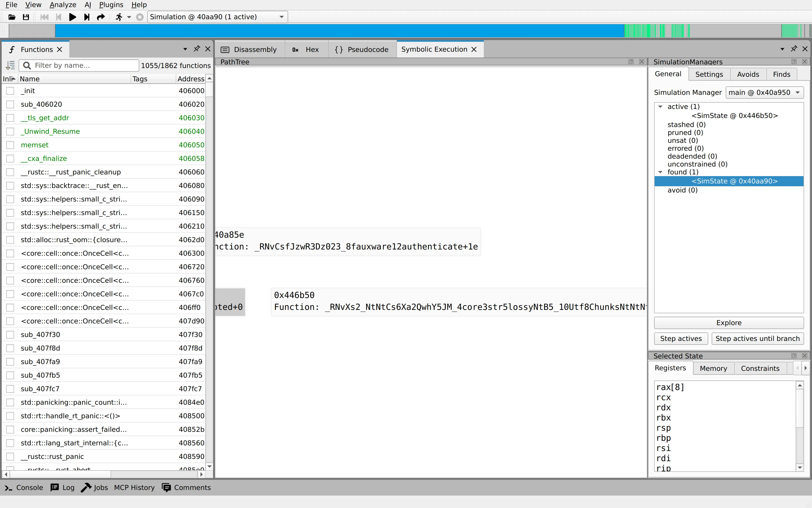
Task: Stop the simulation with stop icon
Action: coord(140,17)
